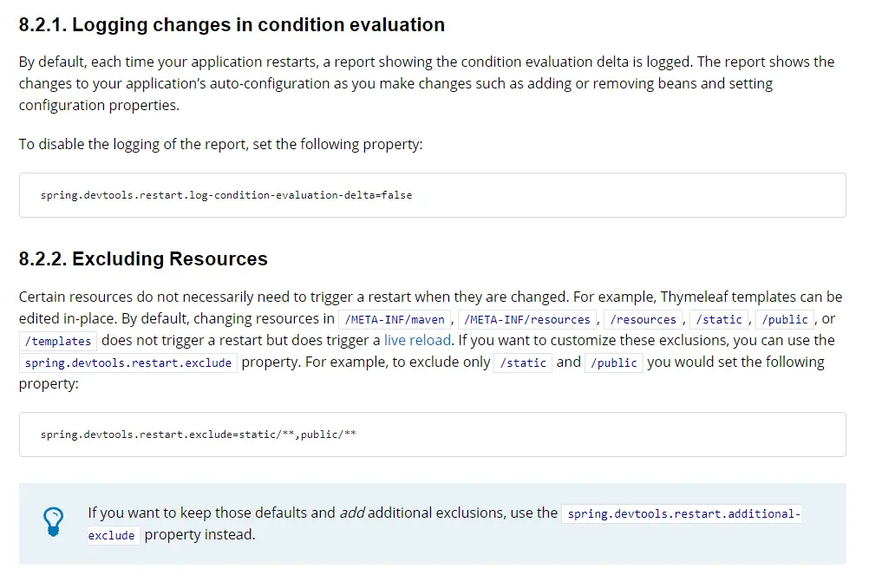This screenshot has width=882, height=588.
Task: Click the inline spring.devtools.restart.exclude property code
Action: coord(128,363)
